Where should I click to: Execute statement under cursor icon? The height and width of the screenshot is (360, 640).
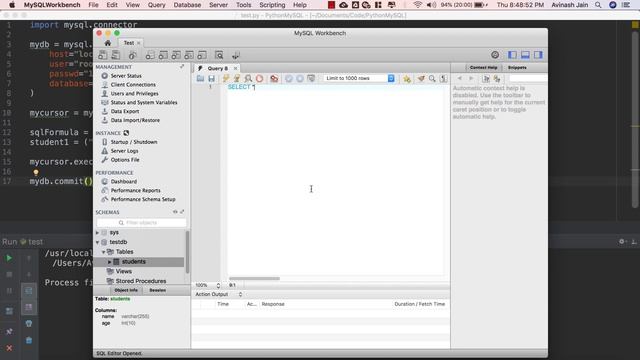(x=237, y=78)
